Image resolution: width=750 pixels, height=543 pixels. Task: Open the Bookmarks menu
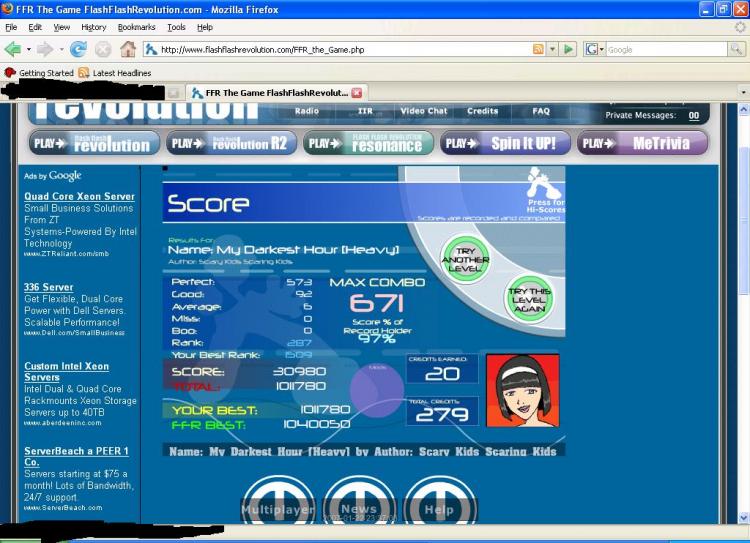point(136,27)
